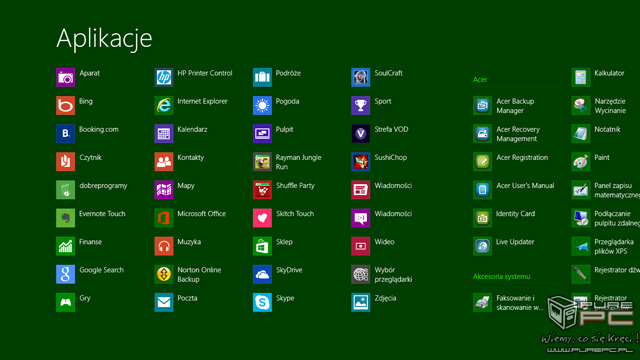Open the Acer User's Manual icon
The image size is (640, 360).
pos(482,190)
